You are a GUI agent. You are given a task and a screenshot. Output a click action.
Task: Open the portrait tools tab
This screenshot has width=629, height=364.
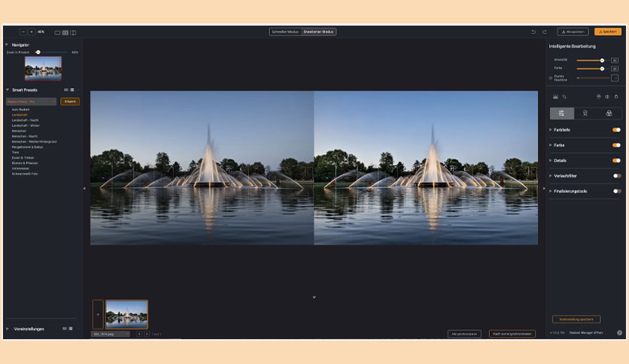click(585, 114)
